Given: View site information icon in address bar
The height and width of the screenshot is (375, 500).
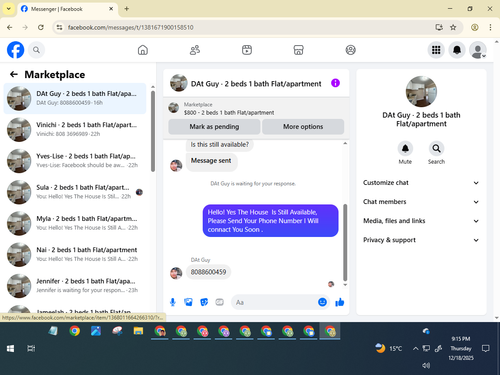Looking at the screenshot, I should (59, 27).
